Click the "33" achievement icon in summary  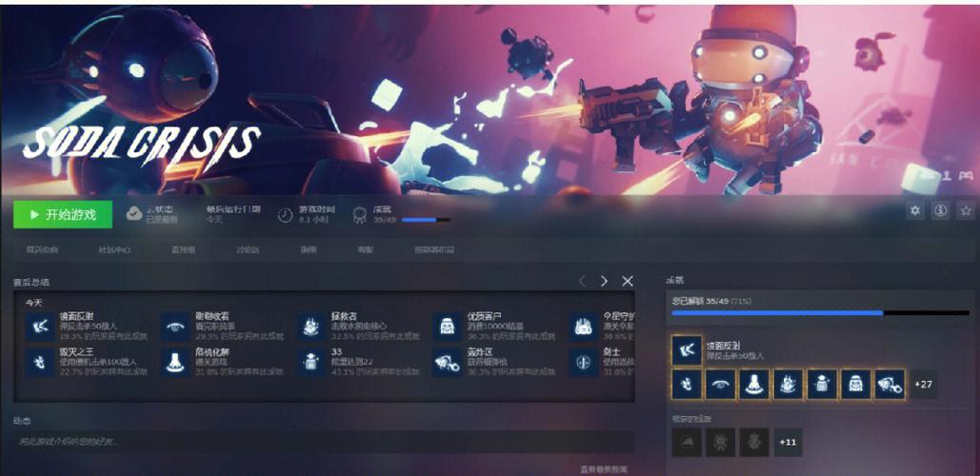[310, 363]
